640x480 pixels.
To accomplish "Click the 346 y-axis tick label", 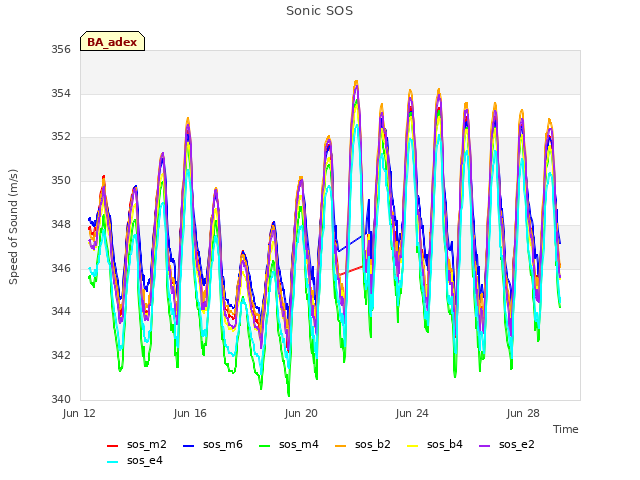I will point(61,268).
